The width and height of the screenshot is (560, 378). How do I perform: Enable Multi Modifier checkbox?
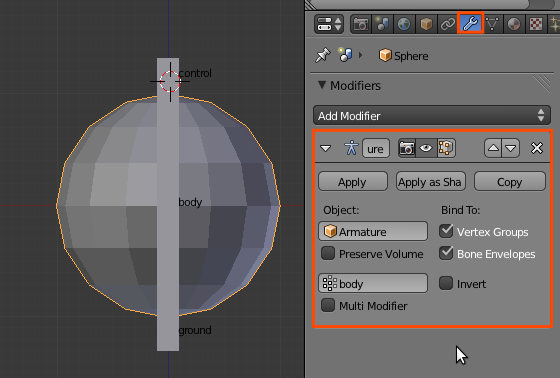pyautogui.click(x=328, y=305)
